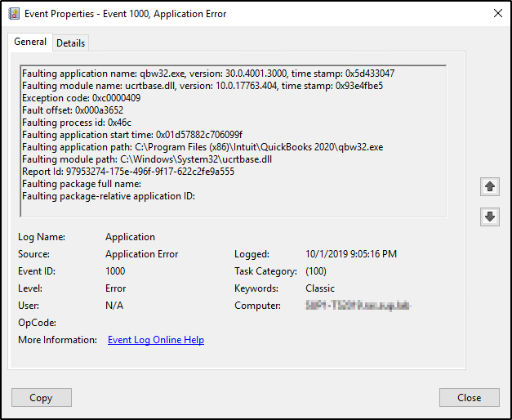Click the 'More Information:' label

tap(57, 340)
